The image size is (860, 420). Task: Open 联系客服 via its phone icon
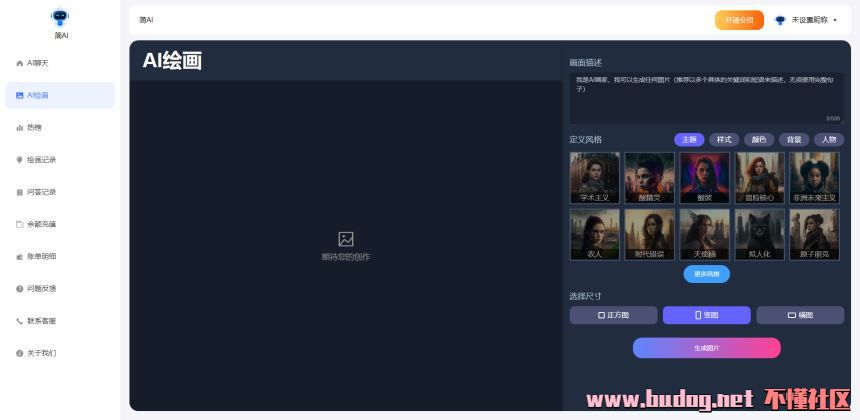point(20,321)
